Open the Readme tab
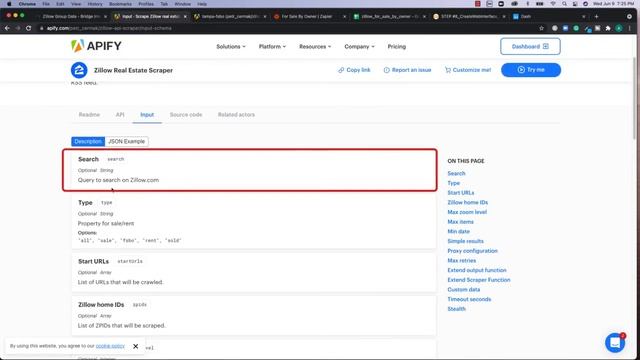 (89, 115)
